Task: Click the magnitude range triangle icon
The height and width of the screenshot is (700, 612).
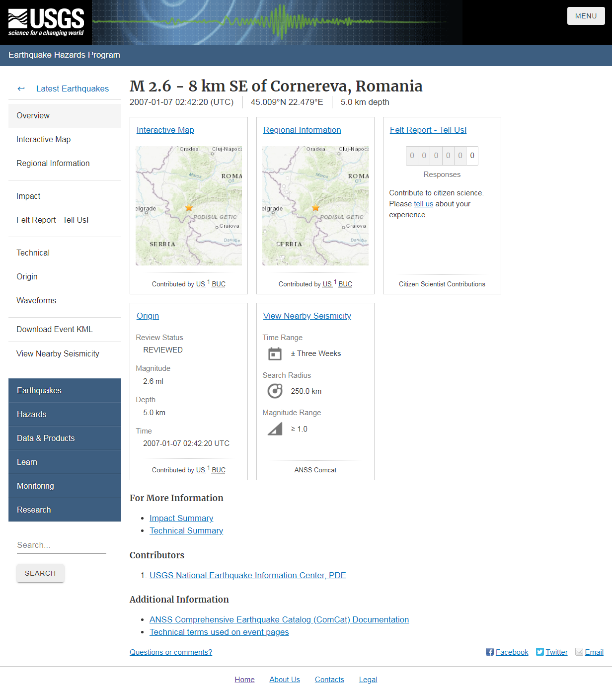Action: point(275,429)
